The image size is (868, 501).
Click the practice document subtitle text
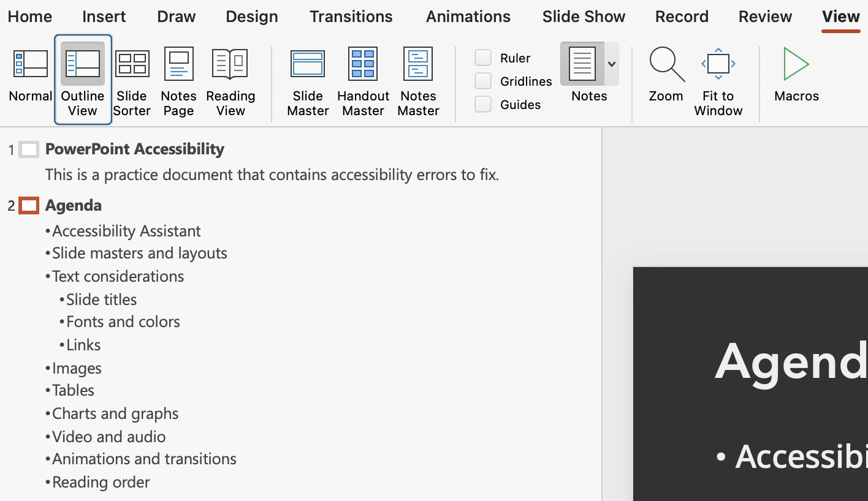[x=272, y=175]
